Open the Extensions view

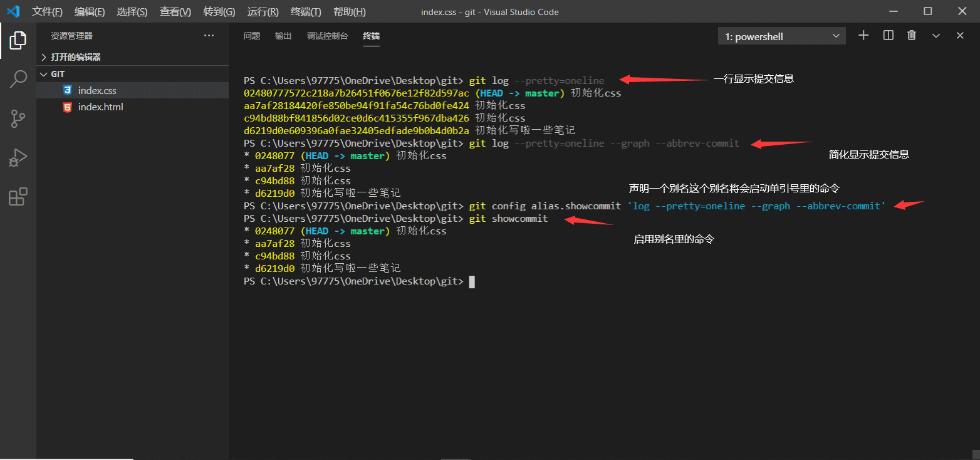pos(18,196)
